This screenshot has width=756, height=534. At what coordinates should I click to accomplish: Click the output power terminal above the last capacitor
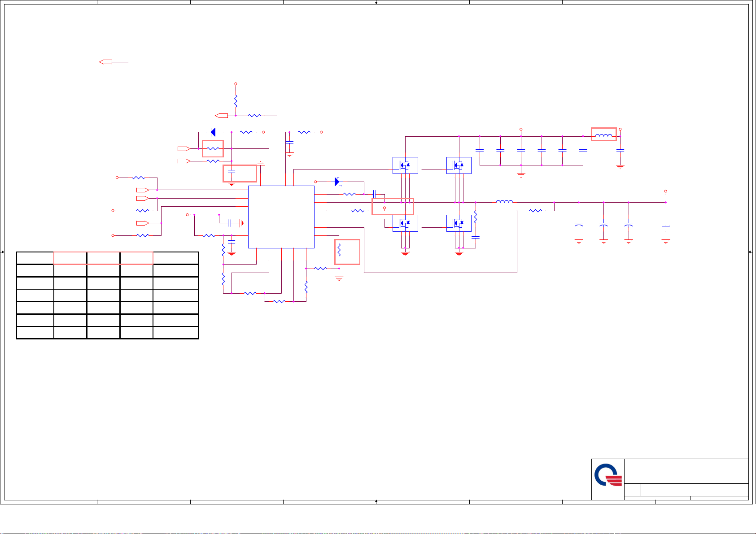click(x=666, y=191)
